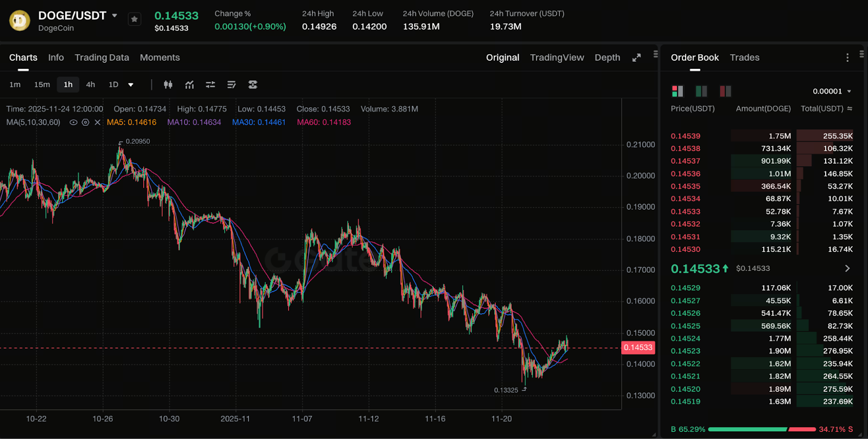Screen dimensions: 868x439
Task: Add DOGE/USDT to favorites with star
Action: [134, 20]
